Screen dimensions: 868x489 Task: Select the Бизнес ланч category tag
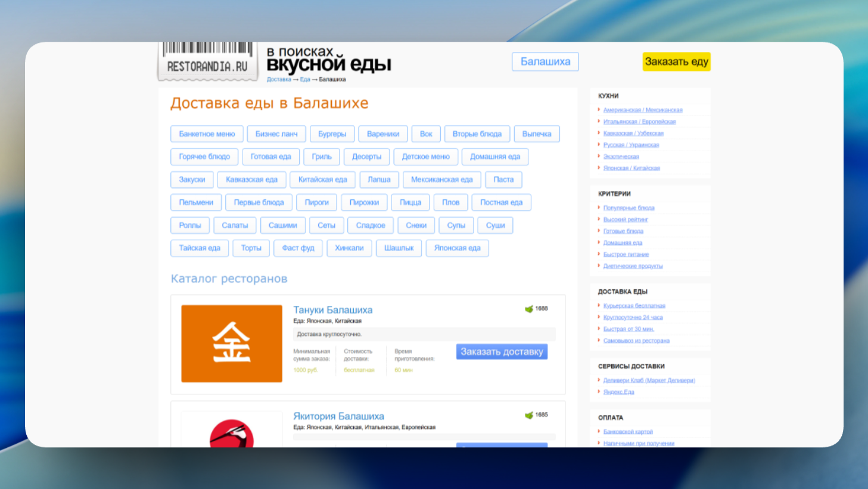pos(276,134)
